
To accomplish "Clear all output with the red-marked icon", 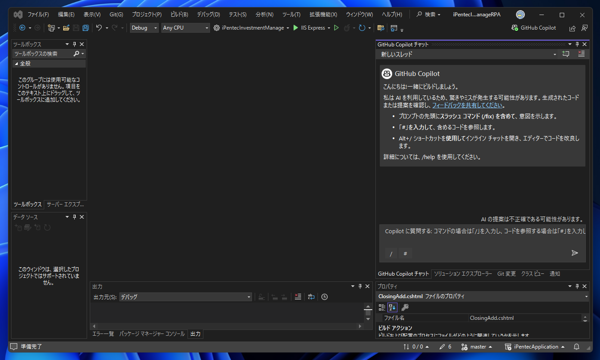I will click(x=298, y=297).
